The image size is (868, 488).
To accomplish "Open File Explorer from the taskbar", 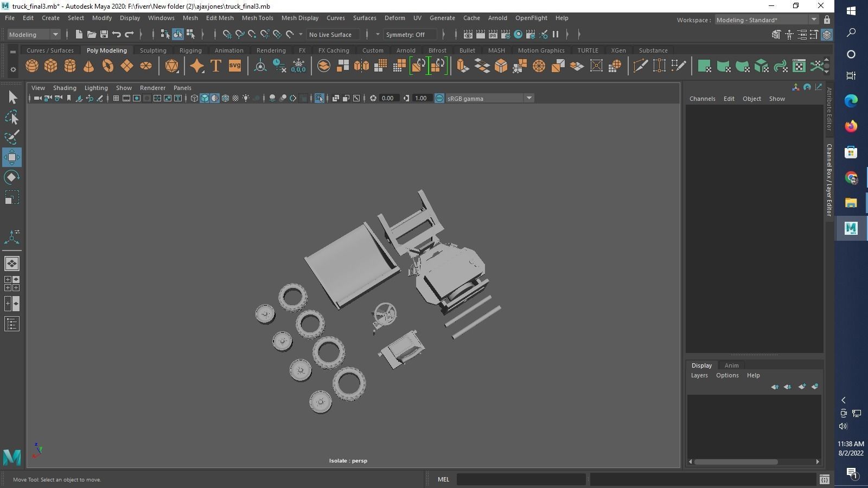I will pyautogui.click(x=851, y=203).
